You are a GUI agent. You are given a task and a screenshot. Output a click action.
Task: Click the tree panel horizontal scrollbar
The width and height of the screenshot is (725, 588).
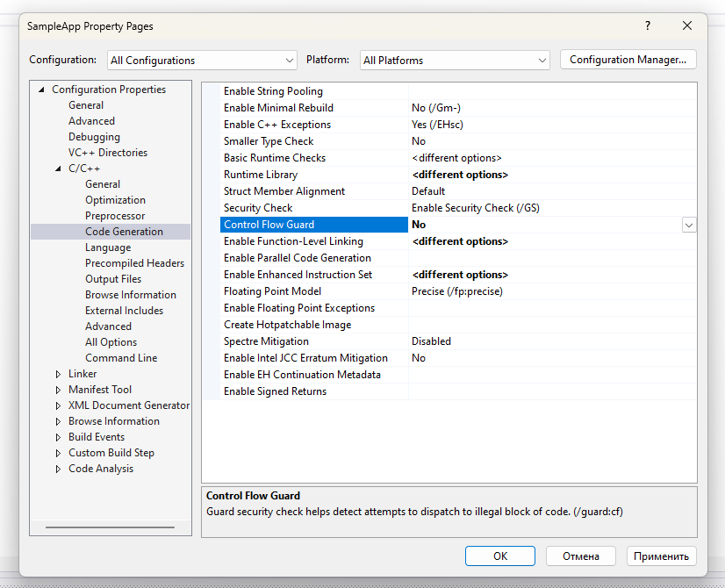tap(109, 527)
